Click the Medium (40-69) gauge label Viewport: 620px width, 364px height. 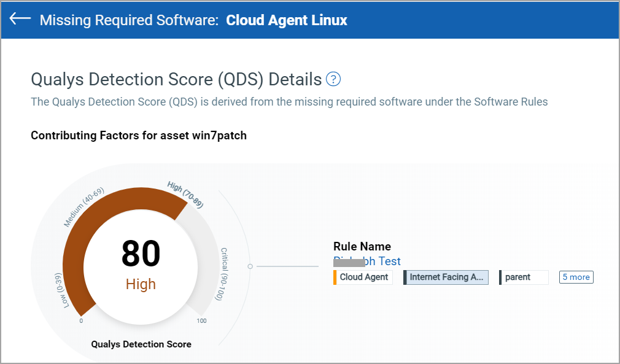coord(84,207)
